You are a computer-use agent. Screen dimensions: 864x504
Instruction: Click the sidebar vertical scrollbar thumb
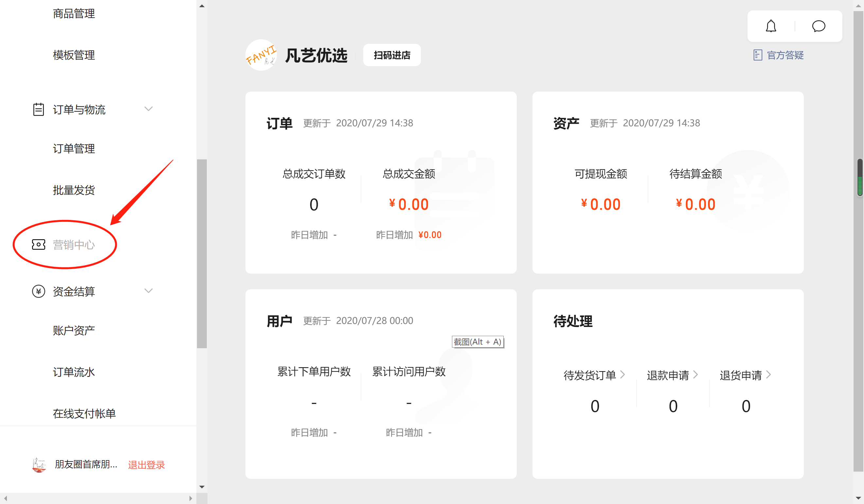(x=202, y=254)
